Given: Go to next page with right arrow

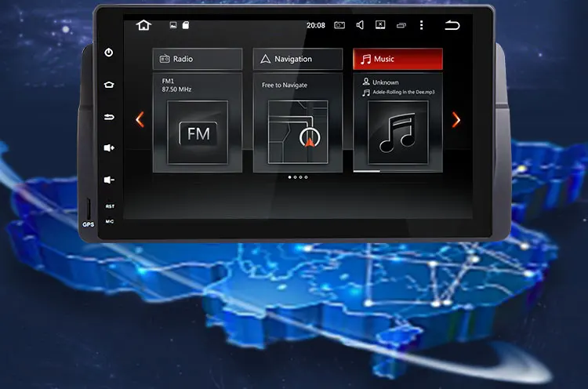Looking at the screenshot, I should pos(456,120).
